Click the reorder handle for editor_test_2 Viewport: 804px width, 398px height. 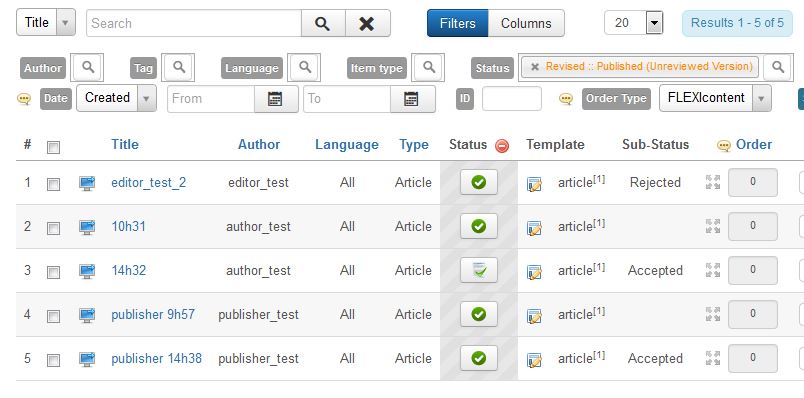713,182
